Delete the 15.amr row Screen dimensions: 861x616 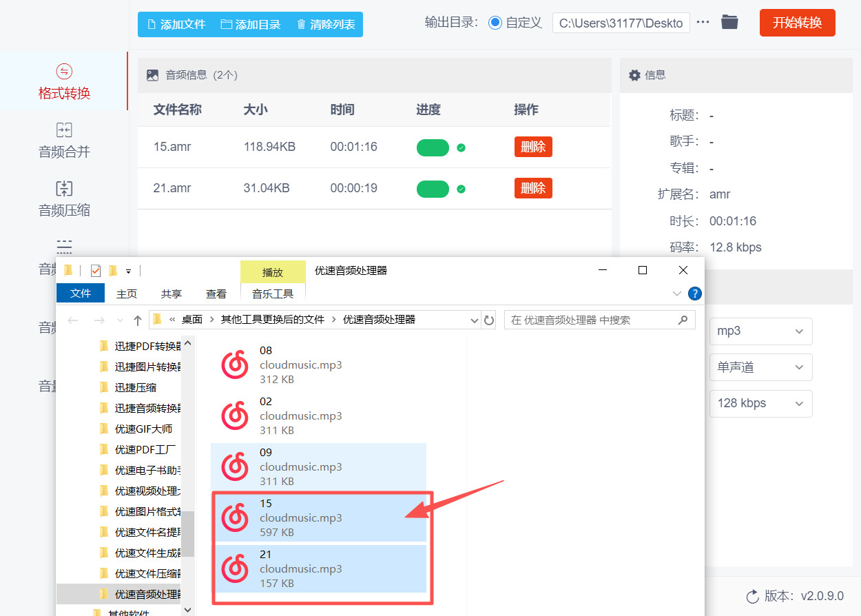pyautogui.click(x=533, y=147)
